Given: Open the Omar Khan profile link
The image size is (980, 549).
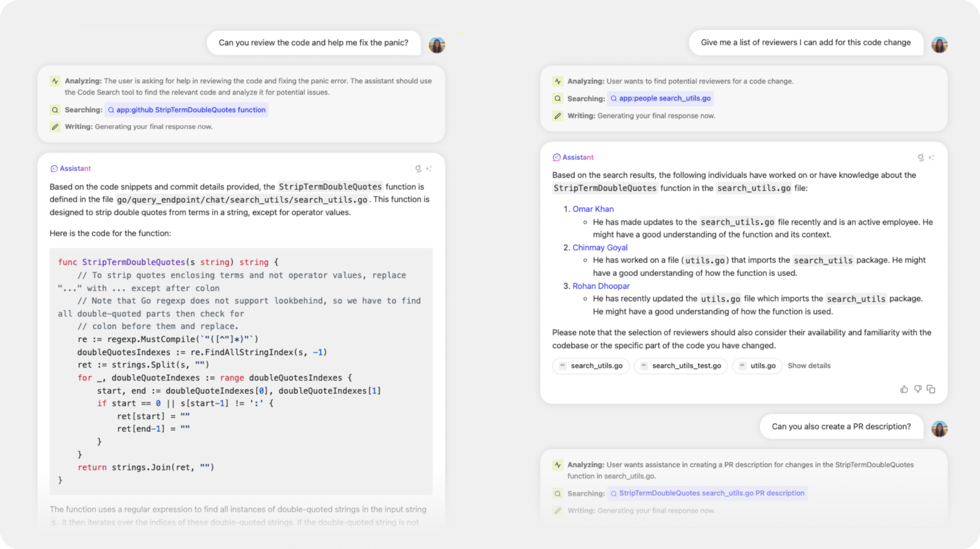Looking at the screenshot, I should tap(593, 209).
